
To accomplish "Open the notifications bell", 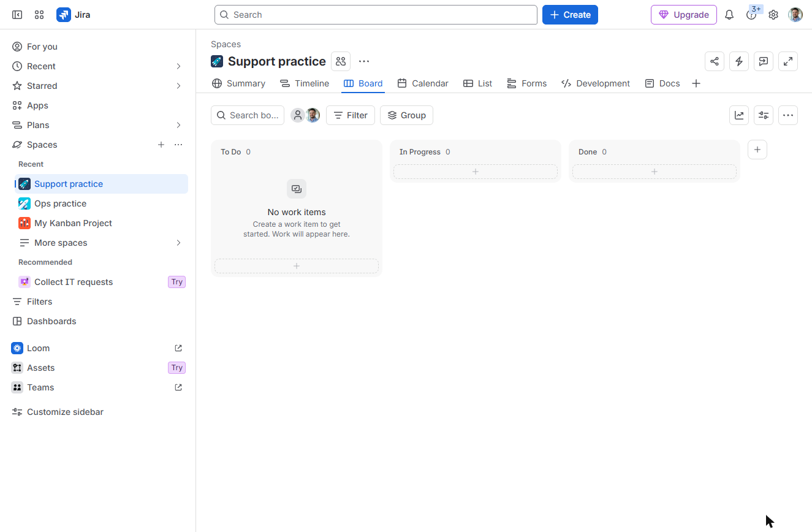I will [729, 15].
